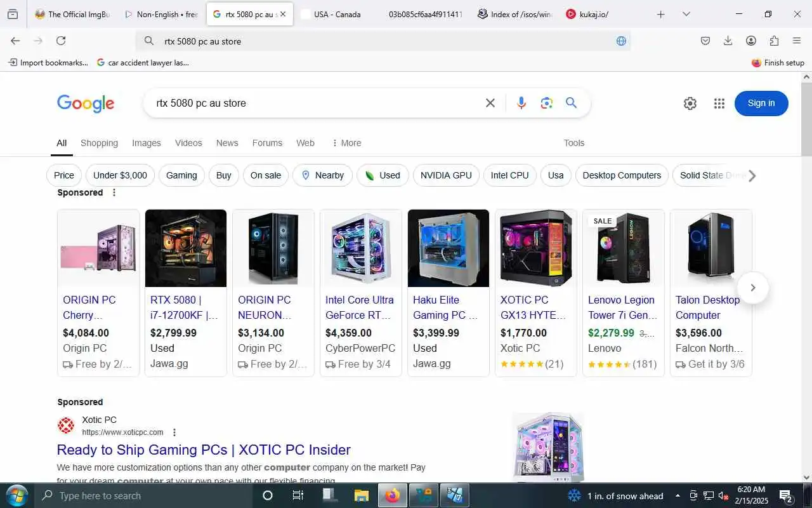Toggle the Used filter chip

coord(383,175)
